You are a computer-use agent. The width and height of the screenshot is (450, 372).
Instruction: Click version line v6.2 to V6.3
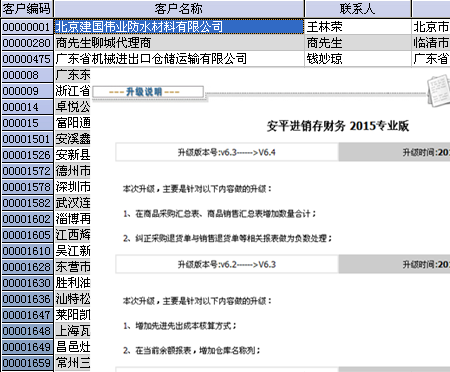(227, 265)
